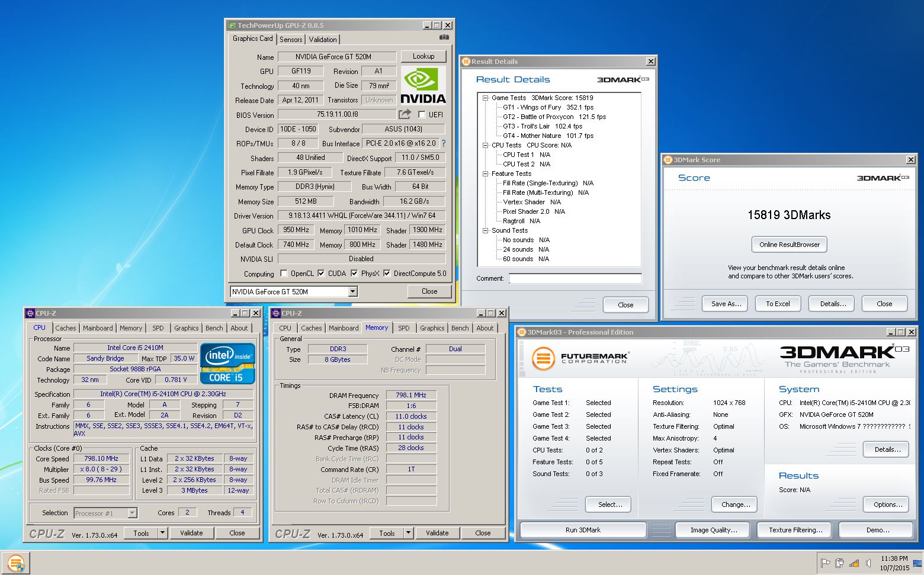Click the BIOS version share/save icon
The height and width of the screenshot is (575, 924).
pos(405,114)
